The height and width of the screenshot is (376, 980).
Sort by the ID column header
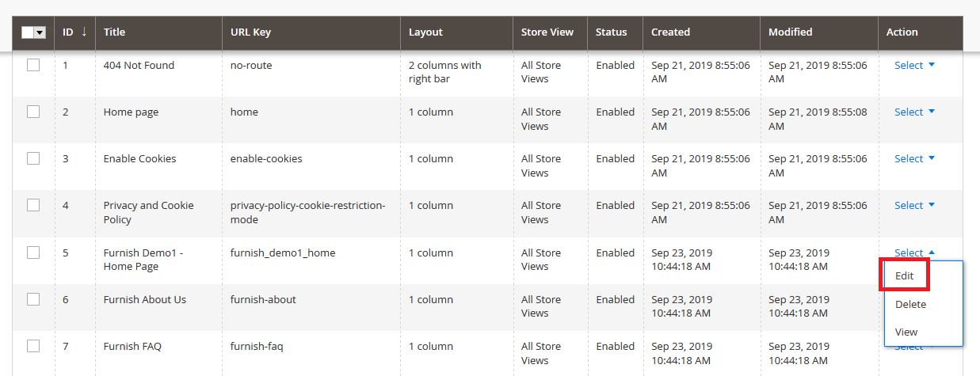click(x=74, y=32)
